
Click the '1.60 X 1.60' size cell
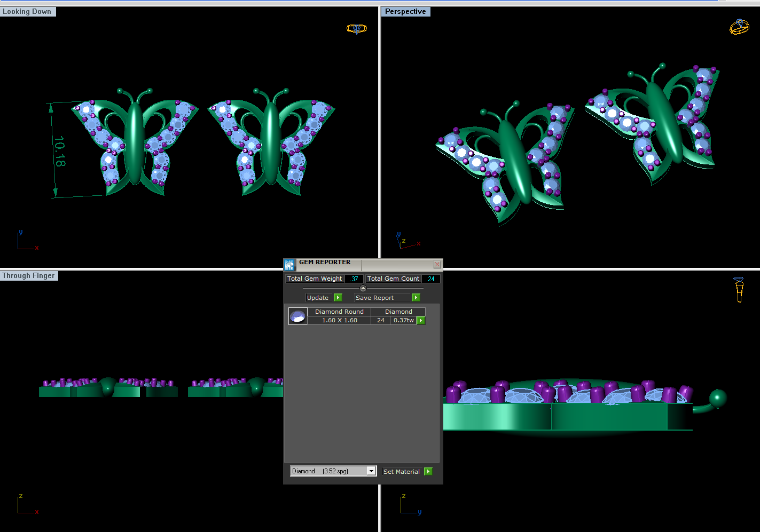(339, 320)
